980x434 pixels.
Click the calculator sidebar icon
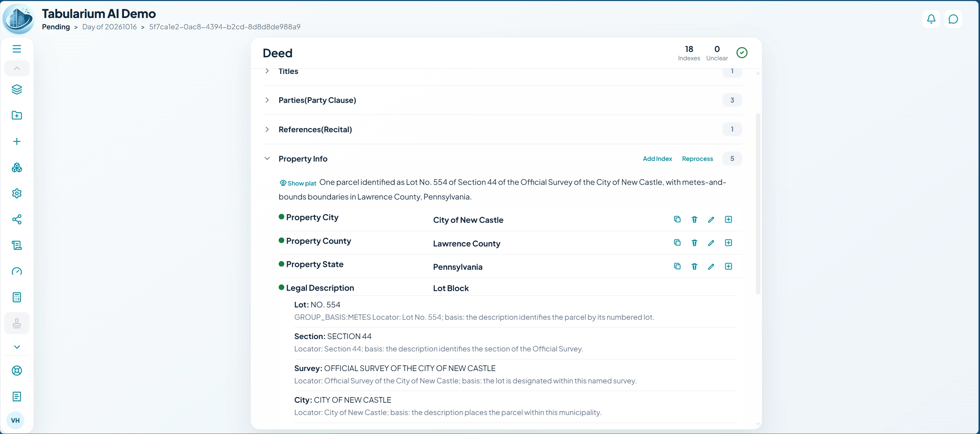point(17,297)
